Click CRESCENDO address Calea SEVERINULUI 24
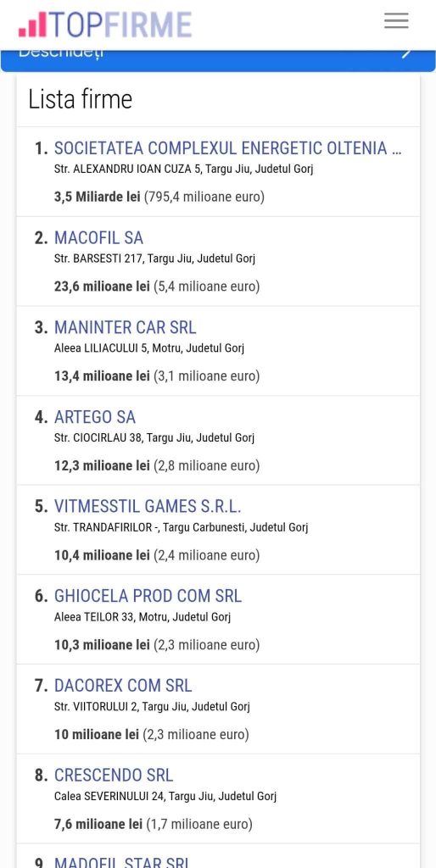 (x=109, y=796)
